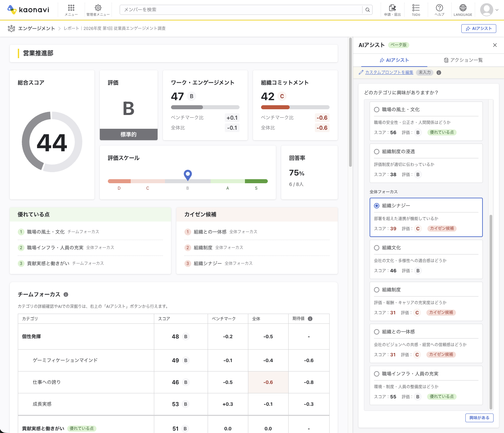Screen dimensions: 504x433
Task: Click the 優れている点 tag on 職場の風土・文化 card
Action: coord(442,132)
